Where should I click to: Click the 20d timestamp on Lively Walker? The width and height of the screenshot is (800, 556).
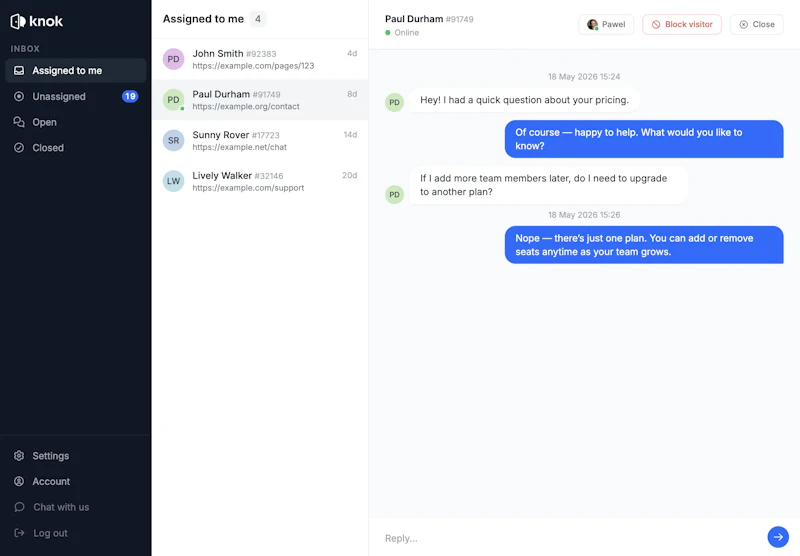click(349, 175)
